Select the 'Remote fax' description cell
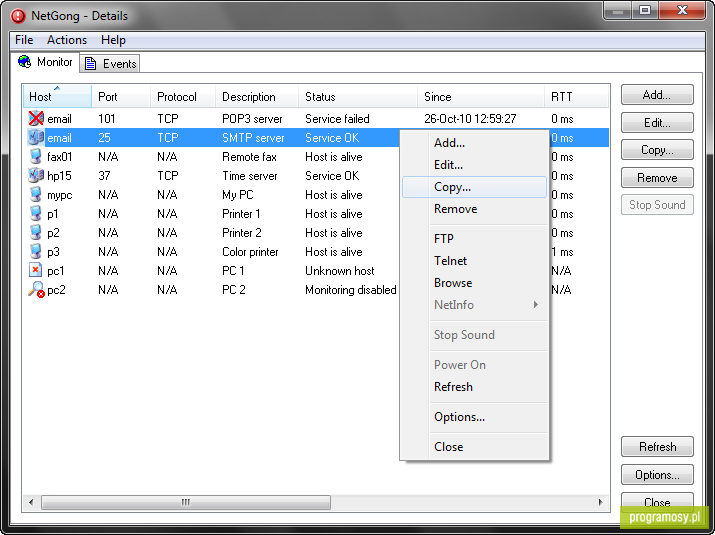Viewport: 715px width, 535px height. coord(249,157)
